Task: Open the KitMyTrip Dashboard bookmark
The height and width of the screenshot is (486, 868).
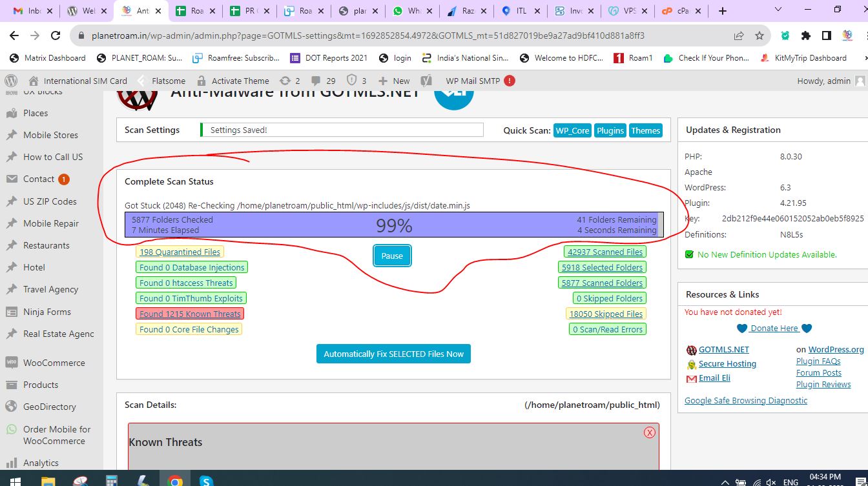Action: [x=802, y=58]
